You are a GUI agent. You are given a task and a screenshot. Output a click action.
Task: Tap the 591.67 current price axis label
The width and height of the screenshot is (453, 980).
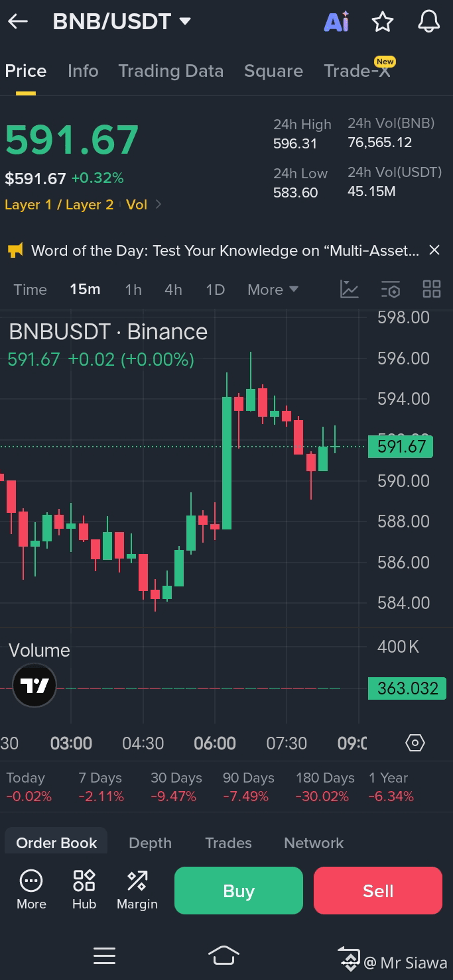(401, 447)
